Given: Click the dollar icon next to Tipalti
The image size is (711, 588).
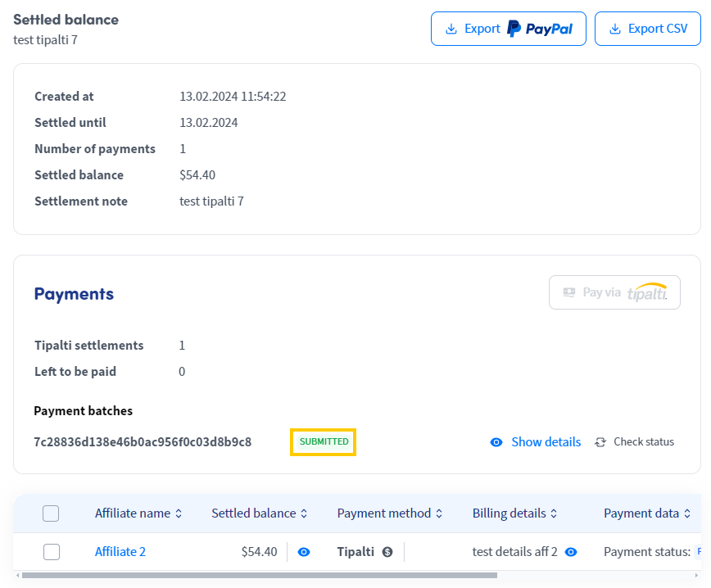Looking at the screenshot, I should [387, 552].
